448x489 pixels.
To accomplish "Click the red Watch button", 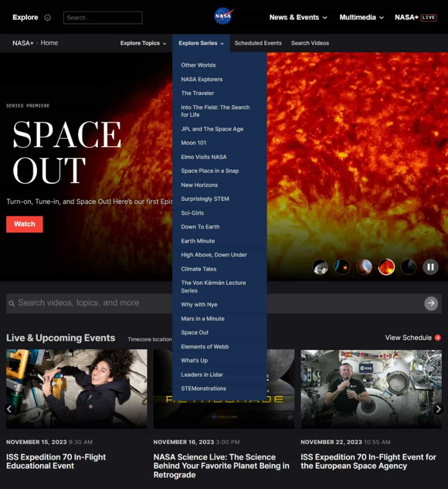I will (24, 224).
